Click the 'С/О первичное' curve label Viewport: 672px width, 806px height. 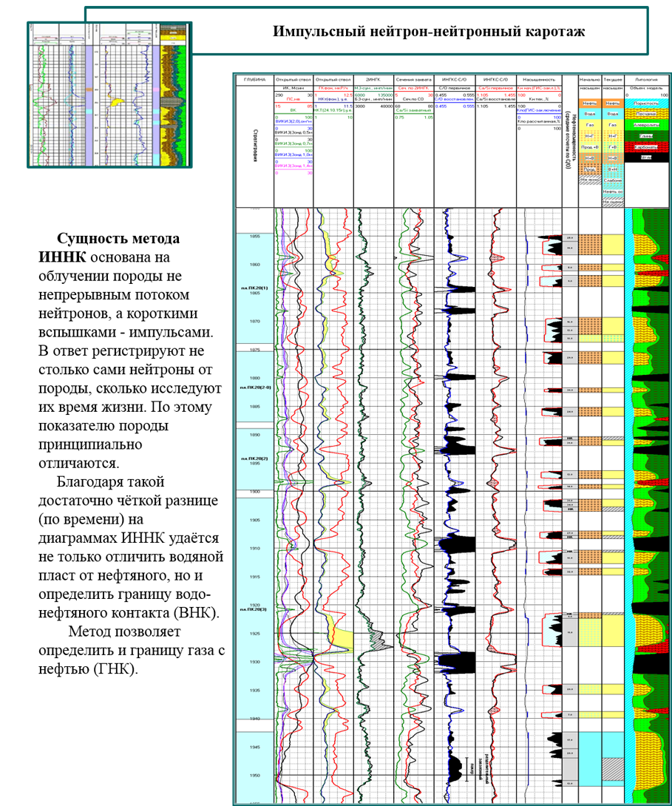click(455, 88)
